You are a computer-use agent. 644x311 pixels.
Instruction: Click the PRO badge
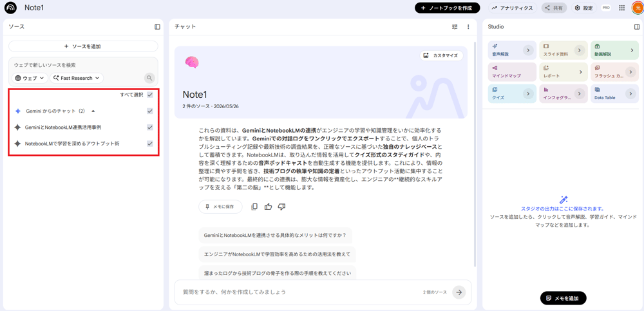(606, 8)
